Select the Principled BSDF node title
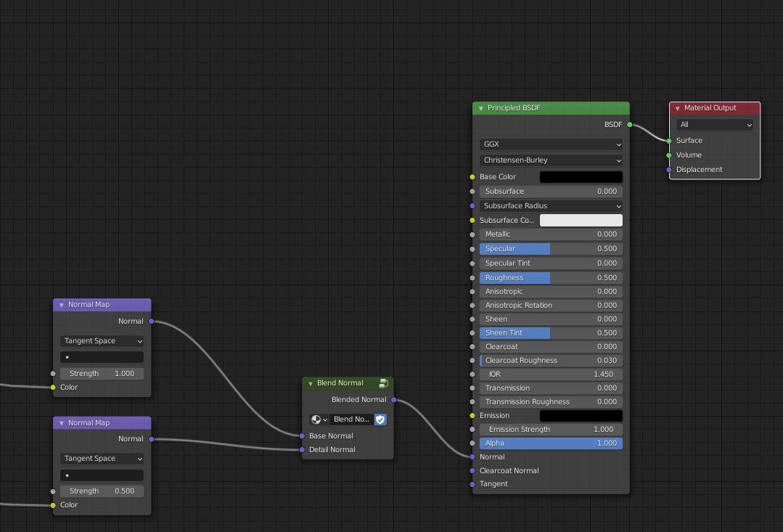Viewport: 783px width, 532px height. [514, 108]
